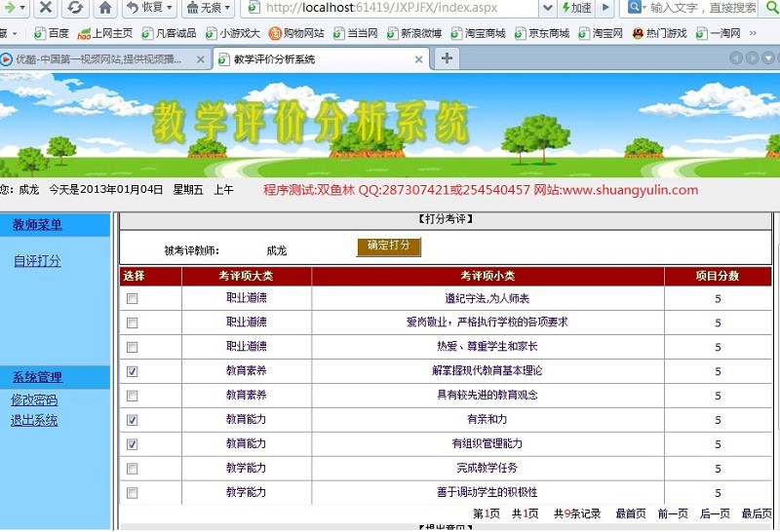Click the magnifier search icon

pos(772,8)
